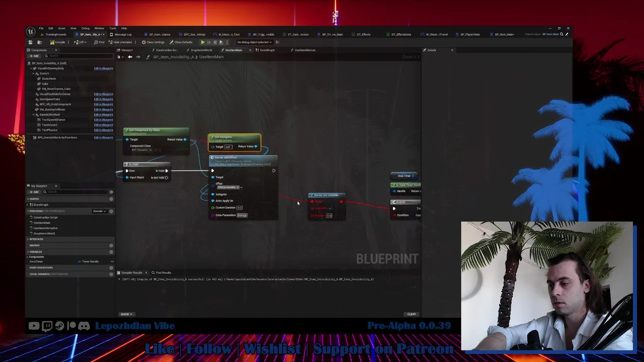Select the InvisTimer variable
This screenshot has height=362, width=644.
[36, 261]
